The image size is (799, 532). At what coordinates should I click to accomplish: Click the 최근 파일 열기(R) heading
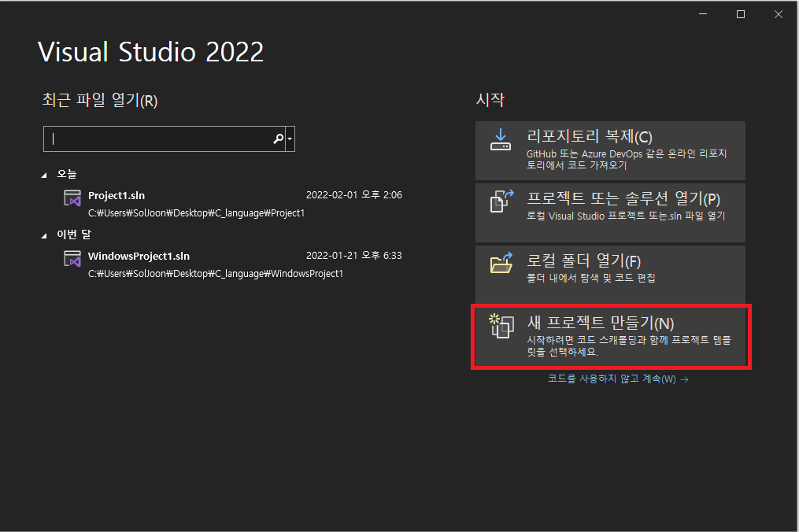click(x=100, y=100)
